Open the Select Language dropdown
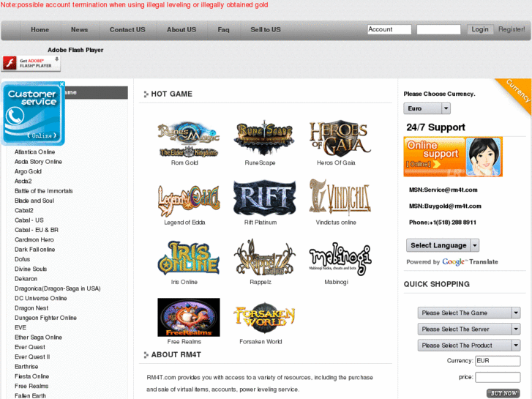The image size is (532, 399). click(443, 245)
